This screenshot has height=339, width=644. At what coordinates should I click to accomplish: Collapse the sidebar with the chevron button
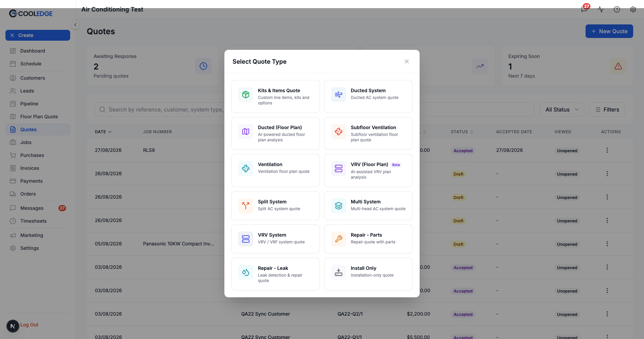[75, 25]
